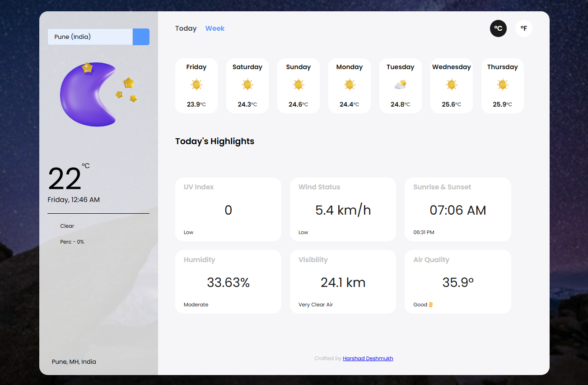This screenshot has width=588, height=385.
Task: Select the sun icon for Sunday
Action: point(299,85)
